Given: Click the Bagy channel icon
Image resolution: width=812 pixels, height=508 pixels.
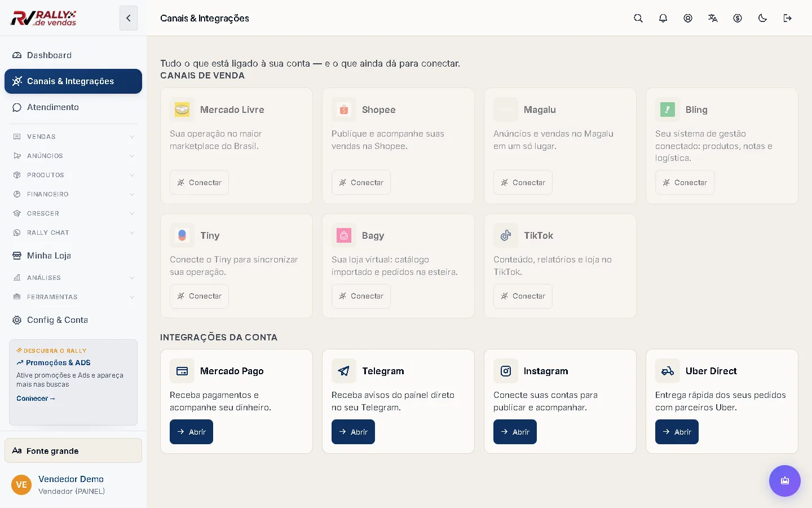Looking at the screenshot, I should [344, 235].
